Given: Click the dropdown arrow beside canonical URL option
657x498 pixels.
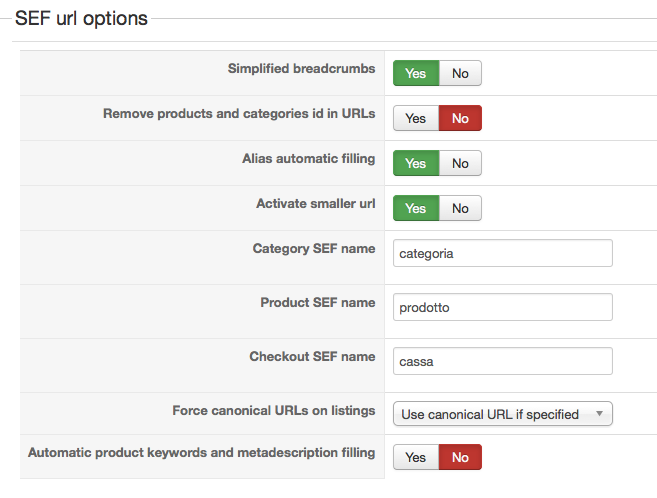Looking at the screenshot, I should click(x=599, y=413).
